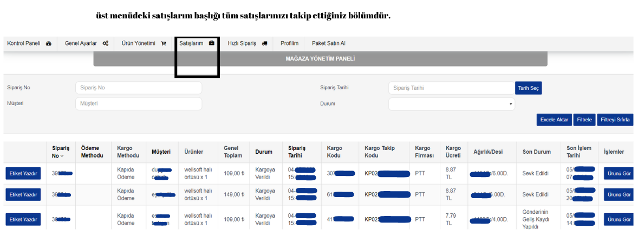Click the truck icon beside Hızlı Sipariş
The height and width of the screenshot is (242, 644).
264,44
